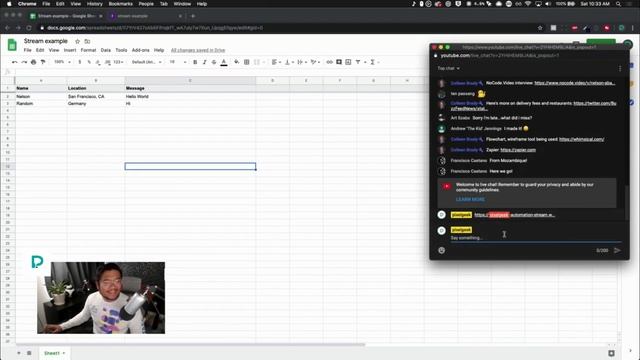Open the emoji picker in live chat
This screenshot has height=360, width=640.
(x=442, y=250)
